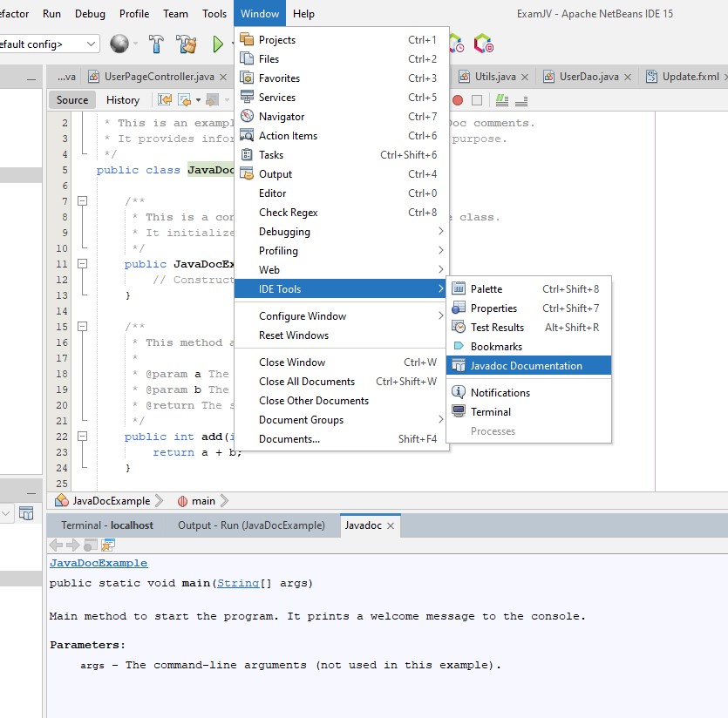This screenshot has height=718, width=728.
Task: Open the JavaDocExample link in Javadoc panel
Action: (99, 564)
